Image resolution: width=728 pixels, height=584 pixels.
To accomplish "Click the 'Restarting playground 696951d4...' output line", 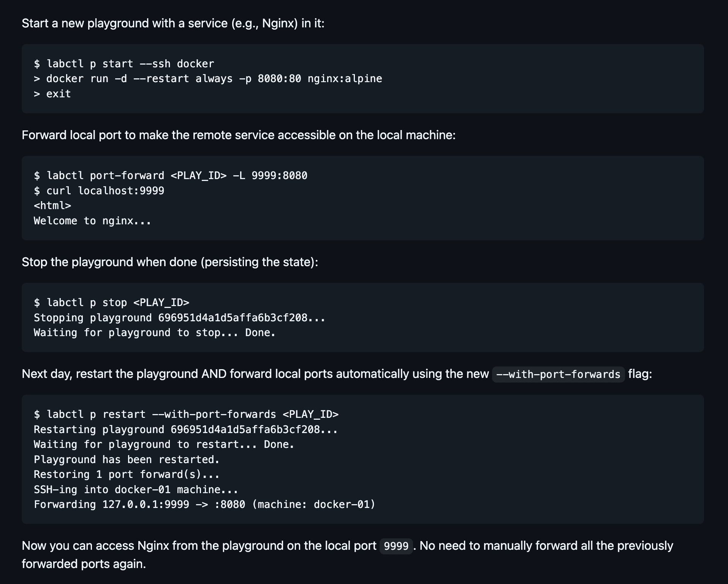I will click(185, 430).
